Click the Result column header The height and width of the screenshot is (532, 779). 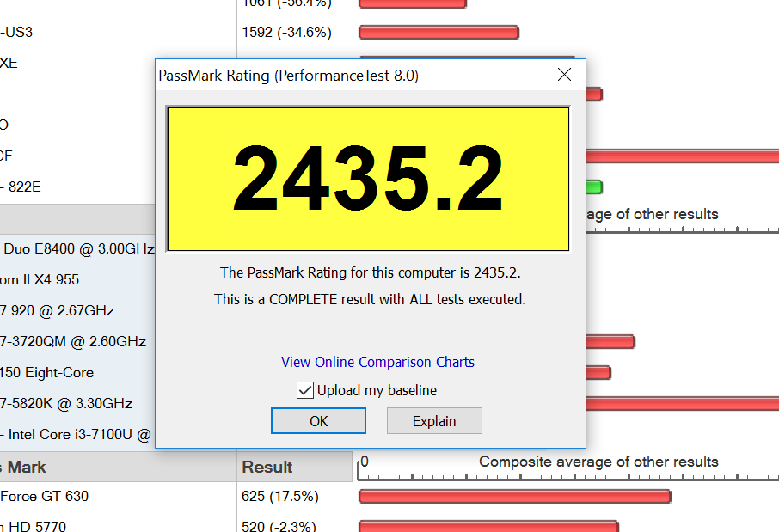tap(295, 467)
